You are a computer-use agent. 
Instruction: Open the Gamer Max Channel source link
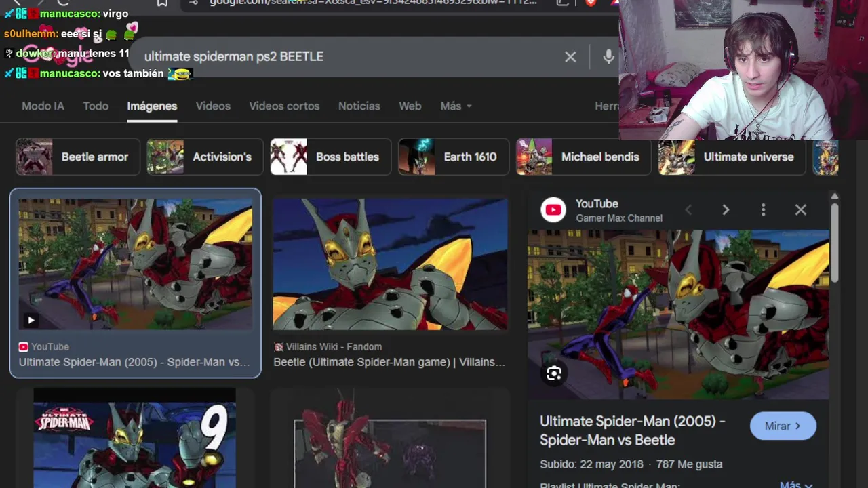coord(619,218)
